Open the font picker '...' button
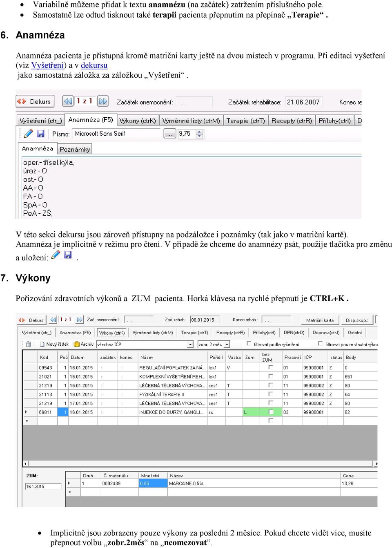392x548 pixels. pos(169,134)
